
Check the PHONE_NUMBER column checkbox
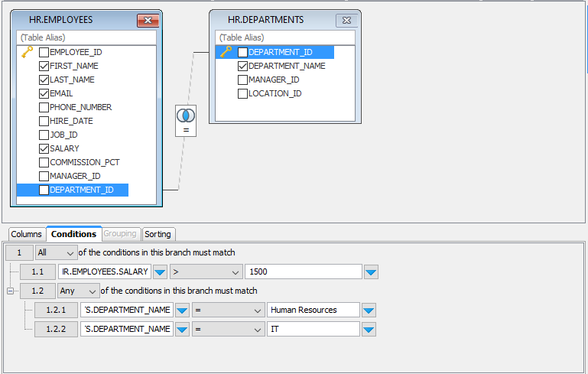click(44, 107)
